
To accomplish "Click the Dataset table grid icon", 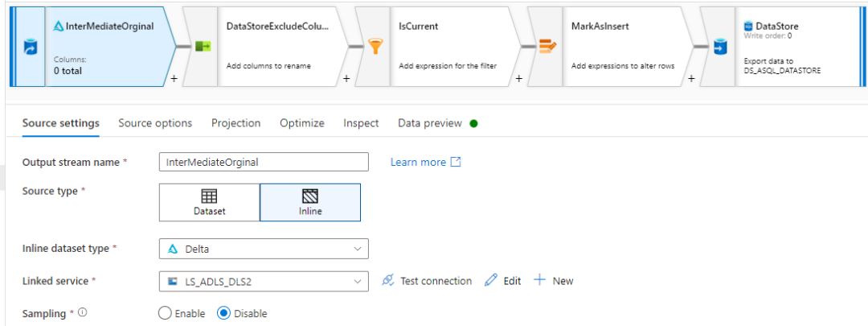I will (x=209, y=196).
